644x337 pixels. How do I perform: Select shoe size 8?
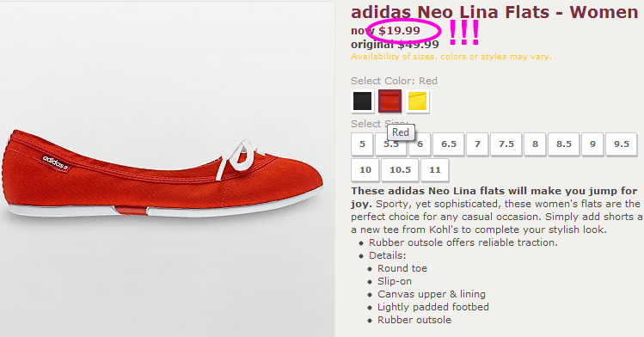point(535,144)
